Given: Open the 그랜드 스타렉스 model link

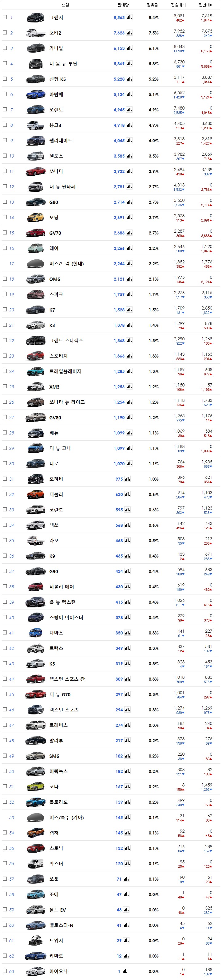Looking at the screenshot, I should [x=66, y=341].
